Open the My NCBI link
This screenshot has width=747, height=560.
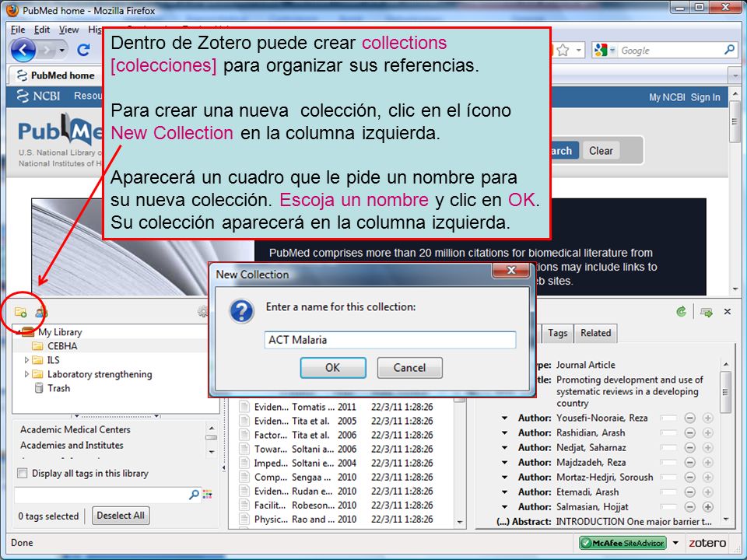pos(667,97)
